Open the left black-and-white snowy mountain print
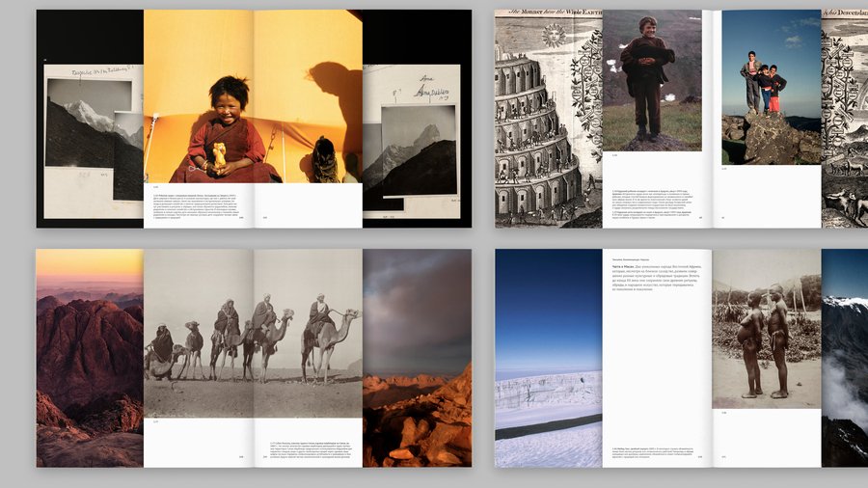868x488 pixels. tap(89, 122)
